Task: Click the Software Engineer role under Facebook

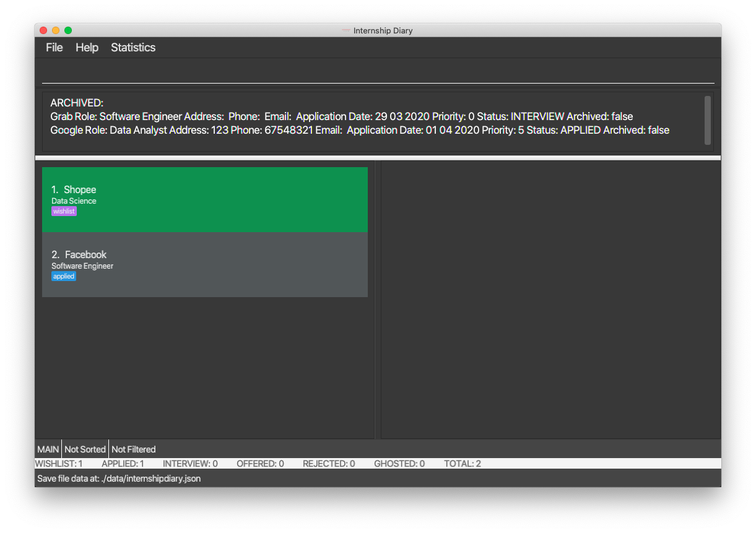Action: [82, 266]
